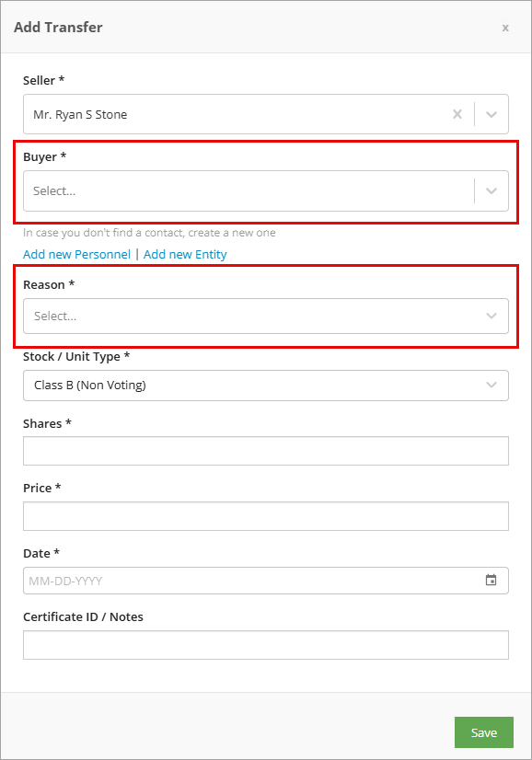Image resolution: width=532 pixels, height=760 pixels.
Task: Click the Reason Select... placeholder text
Action: (55, 316)
